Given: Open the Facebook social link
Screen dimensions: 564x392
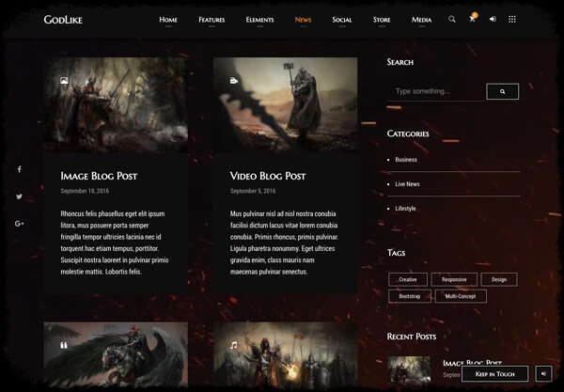Looking at the screenshot, I should (20, 169).
